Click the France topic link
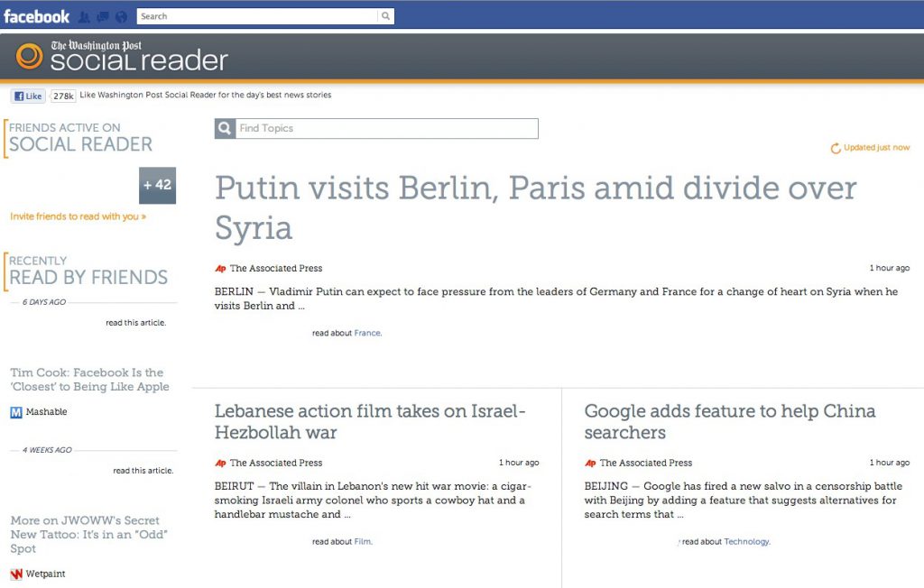The height and width of the screenshot is (588, 924). pos(368,333)
